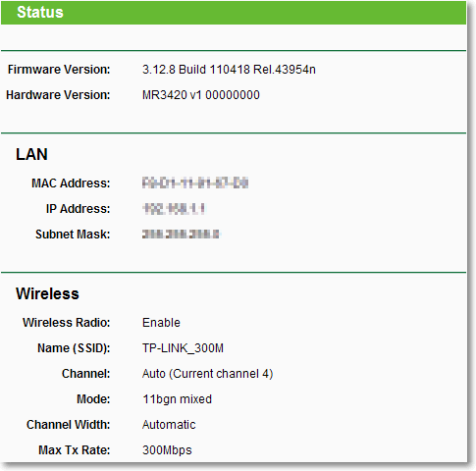Click the Name (SSID) label
The width and height of the screenshot is (476, 471).
74,348
